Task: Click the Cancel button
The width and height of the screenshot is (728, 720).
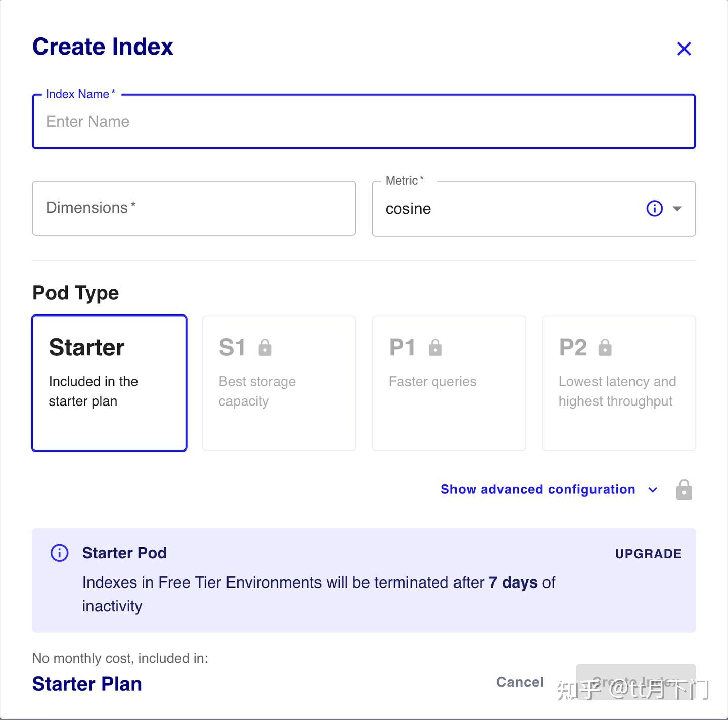Action: 520,682
